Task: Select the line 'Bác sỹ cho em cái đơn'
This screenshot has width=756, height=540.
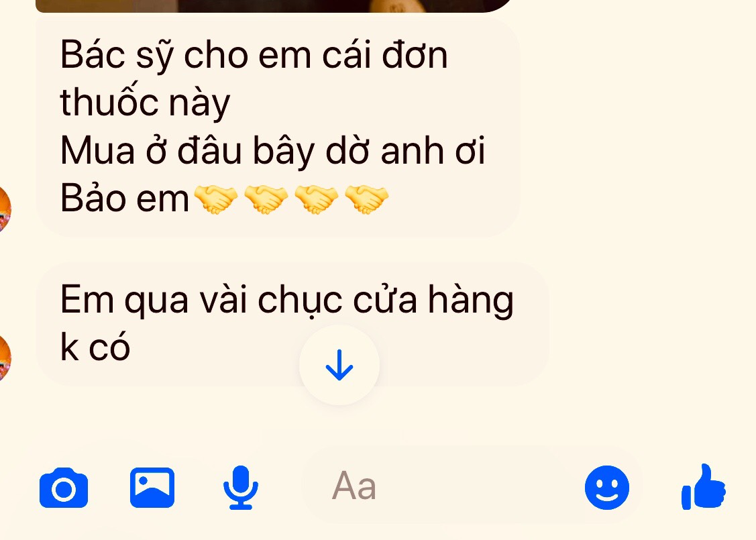Action: (x=254, y=55)
